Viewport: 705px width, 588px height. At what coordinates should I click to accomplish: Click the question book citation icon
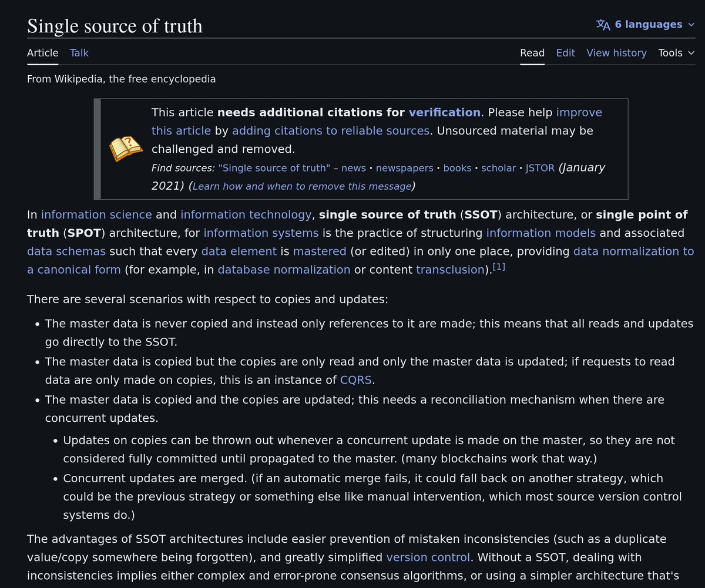[126, 149]
